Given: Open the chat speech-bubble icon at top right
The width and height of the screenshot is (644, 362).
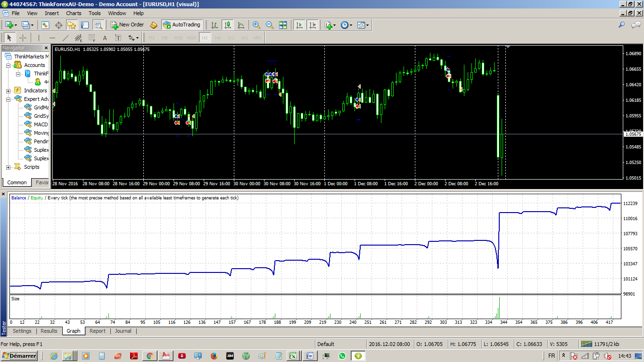Looking at the screenshot, I should click(x=636, y=25).
